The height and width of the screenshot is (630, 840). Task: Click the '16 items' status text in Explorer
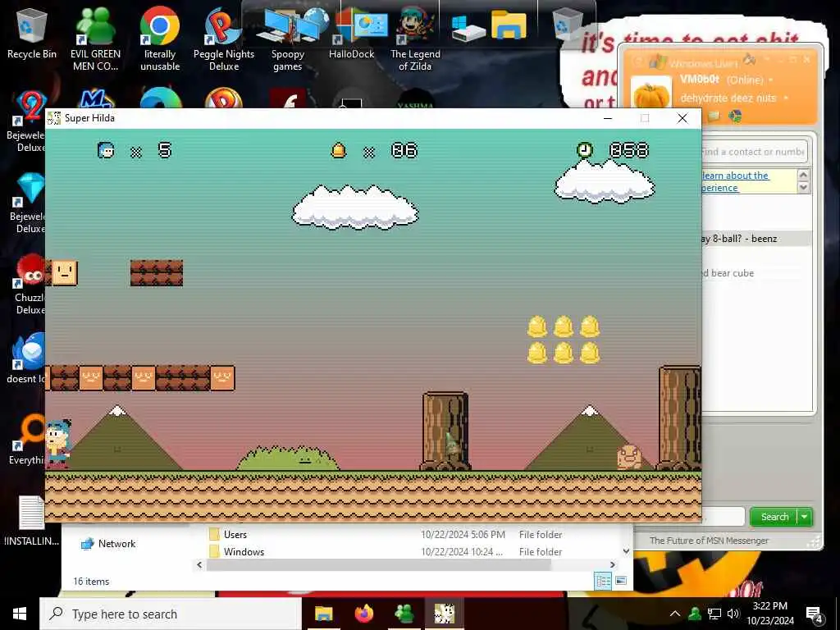coord(91,582)
